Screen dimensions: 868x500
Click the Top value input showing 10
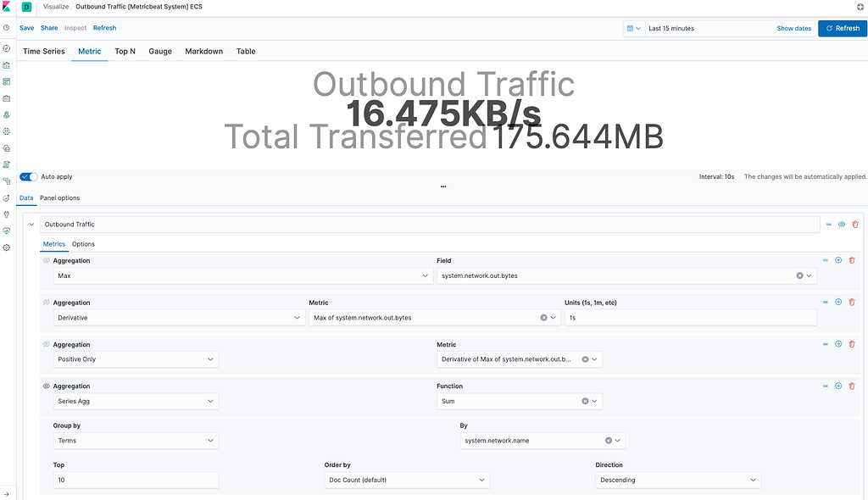coord(136,480)
